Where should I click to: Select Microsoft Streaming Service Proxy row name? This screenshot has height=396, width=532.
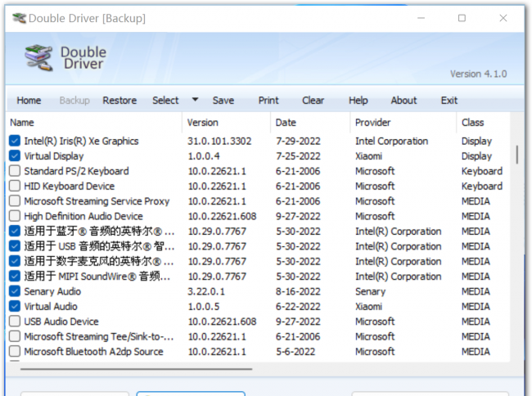pyautogui.click(x=97, y=201)
